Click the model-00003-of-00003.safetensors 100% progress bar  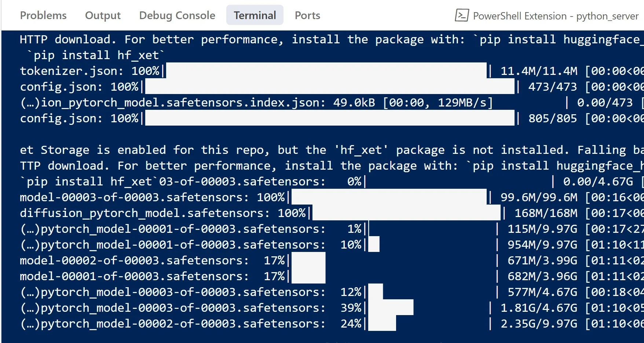(389, 197)
